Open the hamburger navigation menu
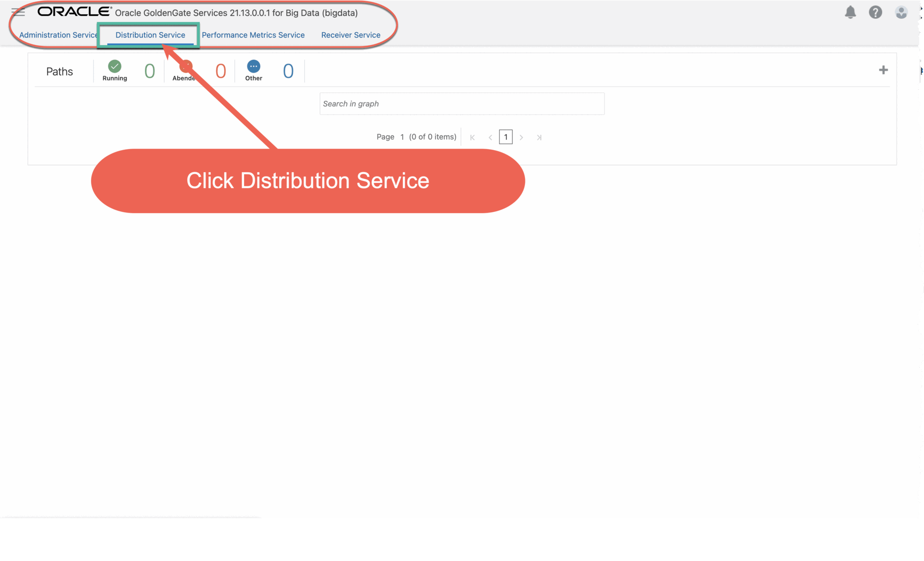Viewport: 924px width, 561px height. click(x=18, y=12)
